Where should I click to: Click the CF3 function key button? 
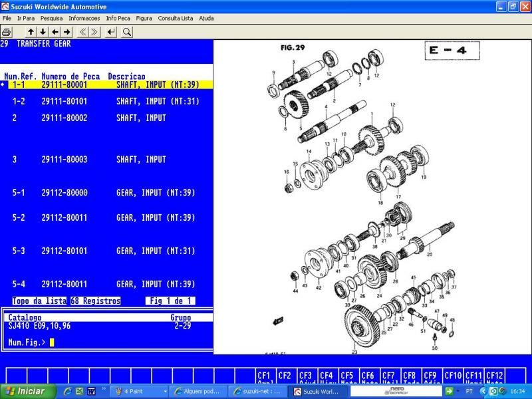[307, 376]
